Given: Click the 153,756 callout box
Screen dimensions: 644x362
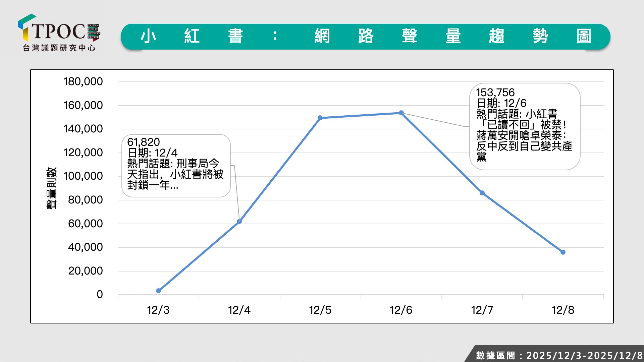Looking at the screenshot, I should pyautogui.click(x=525, y=126).
